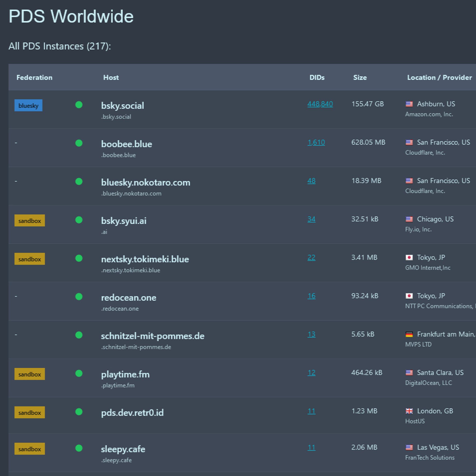Screen dimensions: 476x476
Task: Click the green status dot for nextsky.tokimeki.blue
Action: (79, 258)
